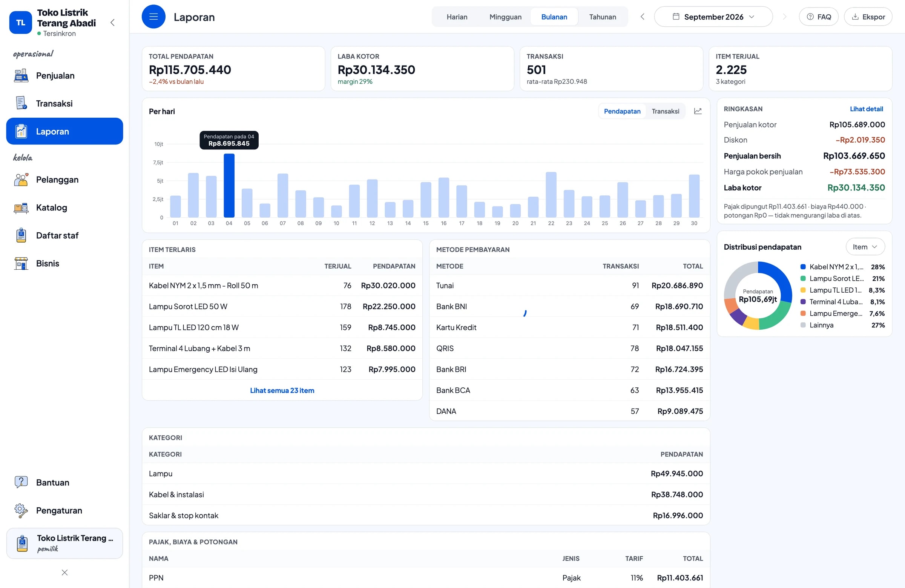Image resolution: width=905 pixels, height=588 pixels.
Task: Open the Transaksi sidebar page
Action: point(64,103)
